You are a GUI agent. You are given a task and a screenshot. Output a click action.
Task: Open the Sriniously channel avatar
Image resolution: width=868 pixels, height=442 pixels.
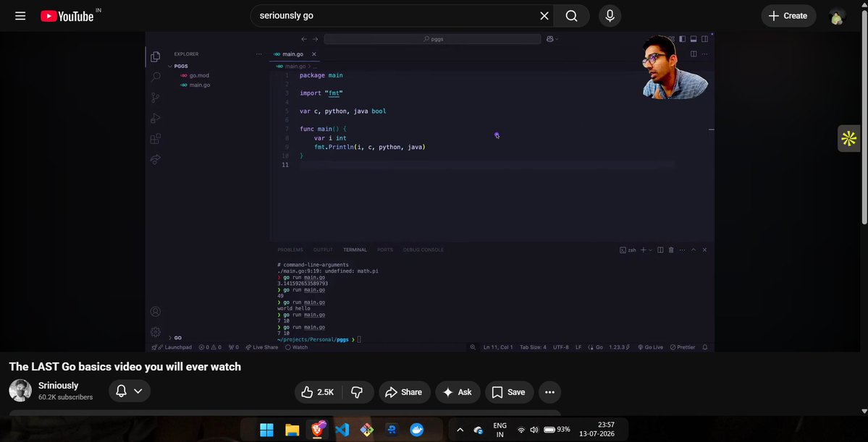pos(20,391)
